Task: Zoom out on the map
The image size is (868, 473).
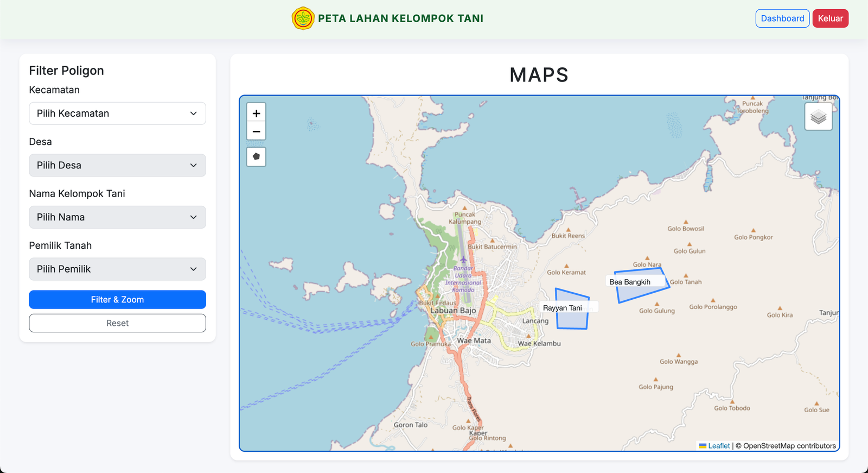Action: pos(256,131)
